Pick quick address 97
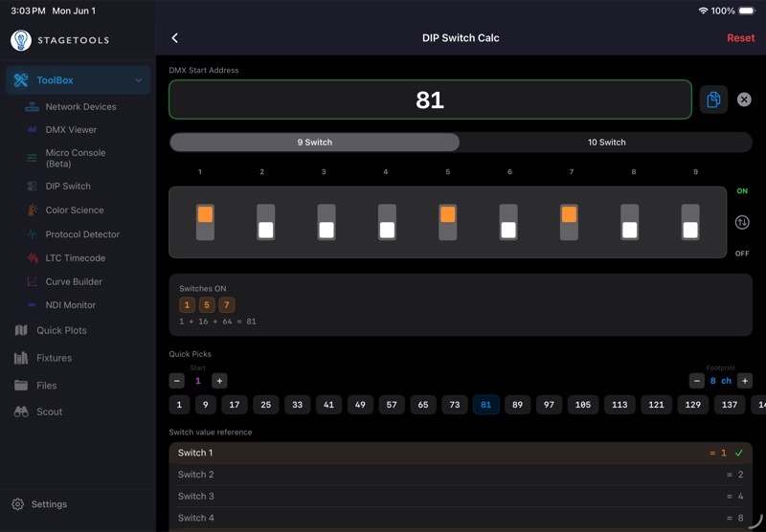The image size is (766, 532). 549,405
